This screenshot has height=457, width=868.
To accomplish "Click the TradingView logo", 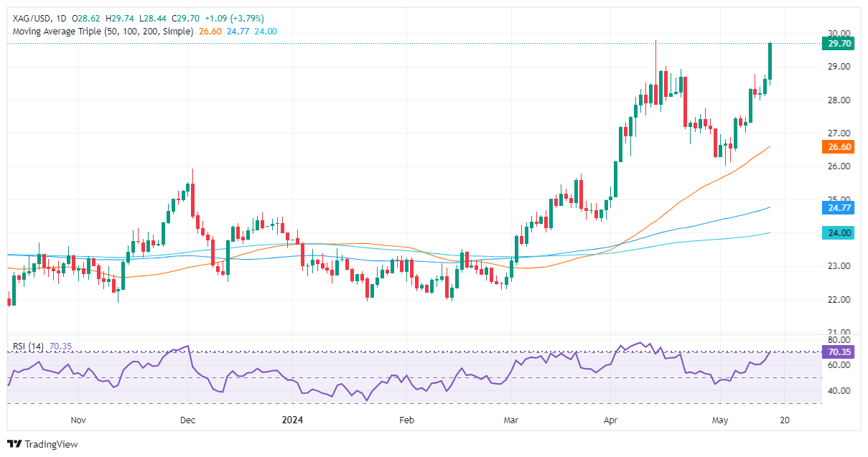I will click(43, 444).
